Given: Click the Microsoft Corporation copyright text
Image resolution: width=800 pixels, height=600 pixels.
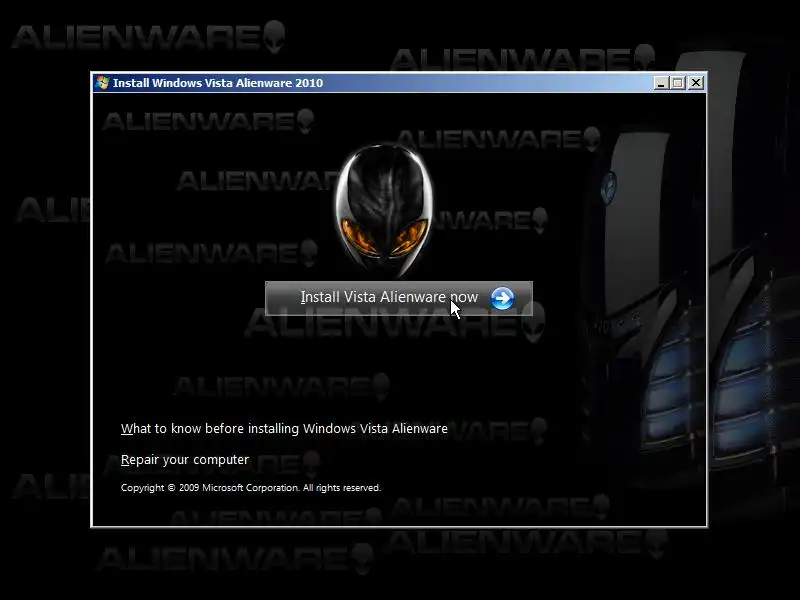Looking at the screenshot, I should (251, 488).
